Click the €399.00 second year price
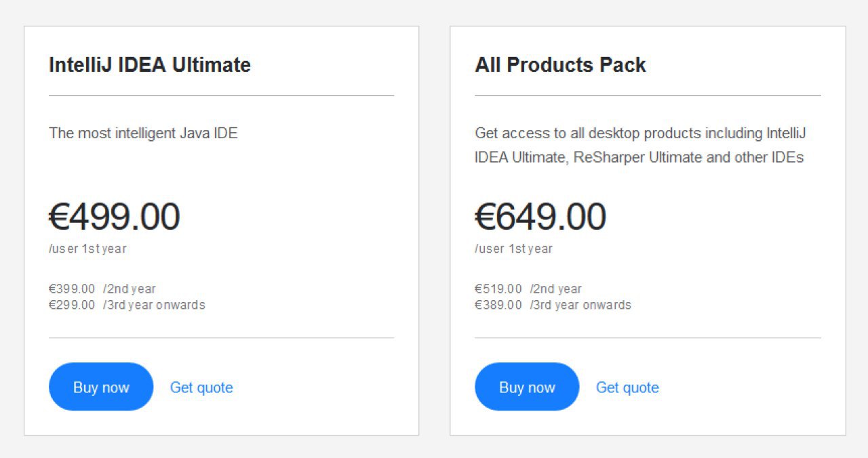The height and width of the screenshot is (458, 868). pos(72,289)
